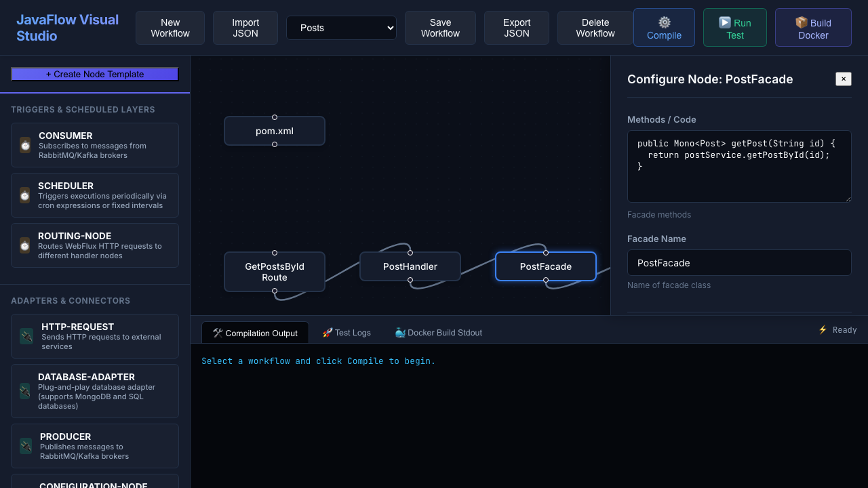Click the SCHEDULER node clock icon
Screen dimensions: 868x488
tap(24, 195)
